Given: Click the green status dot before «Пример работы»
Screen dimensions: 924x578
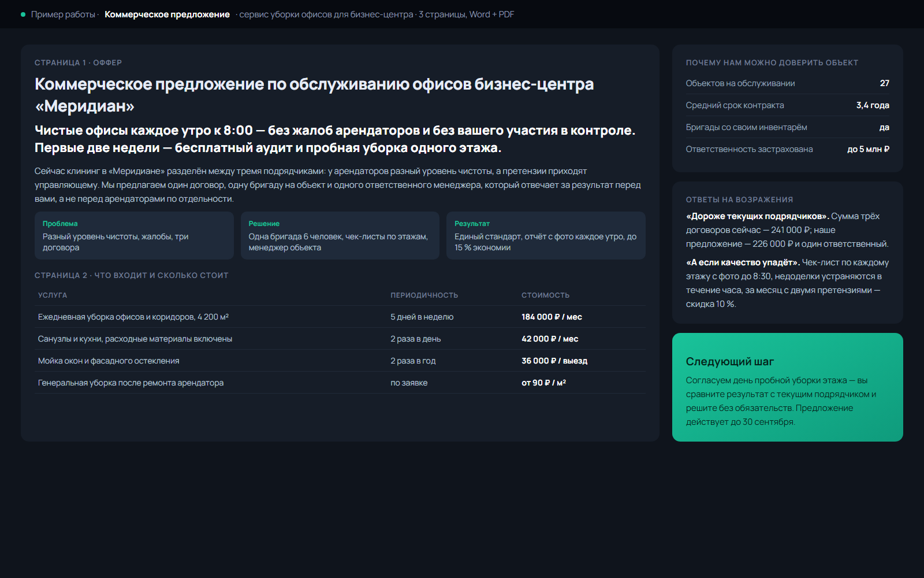Looking at the screenshot, I should click(23, 14).
